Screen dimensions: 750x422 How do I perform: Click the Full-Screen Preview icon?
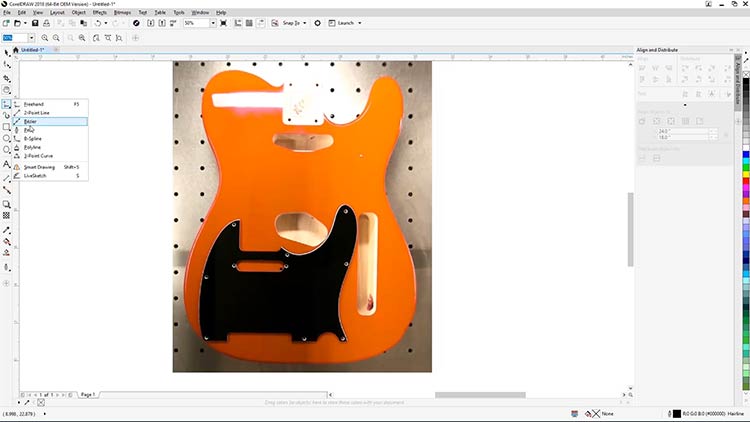coord(223,23)
